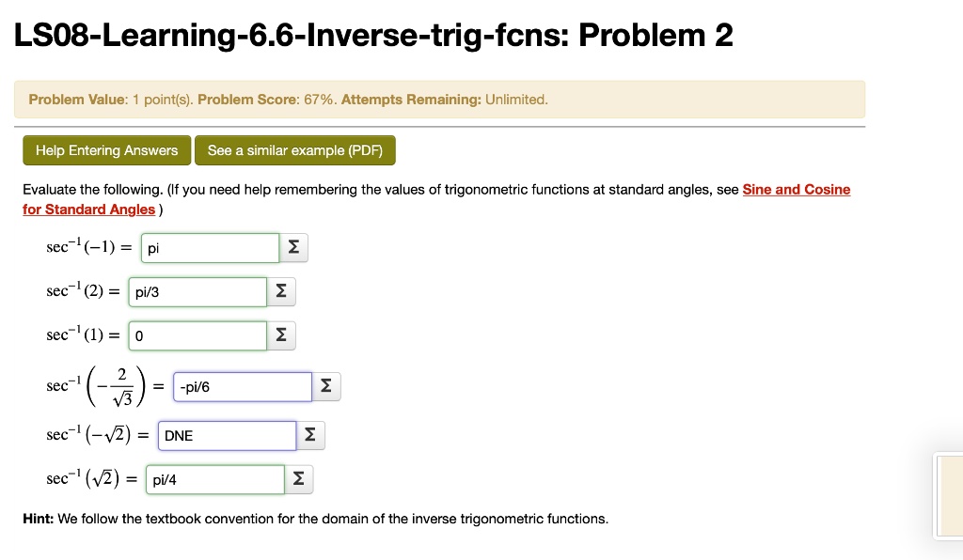
Task: Click the Help Entering Answers button
Action: pos(106,150)
